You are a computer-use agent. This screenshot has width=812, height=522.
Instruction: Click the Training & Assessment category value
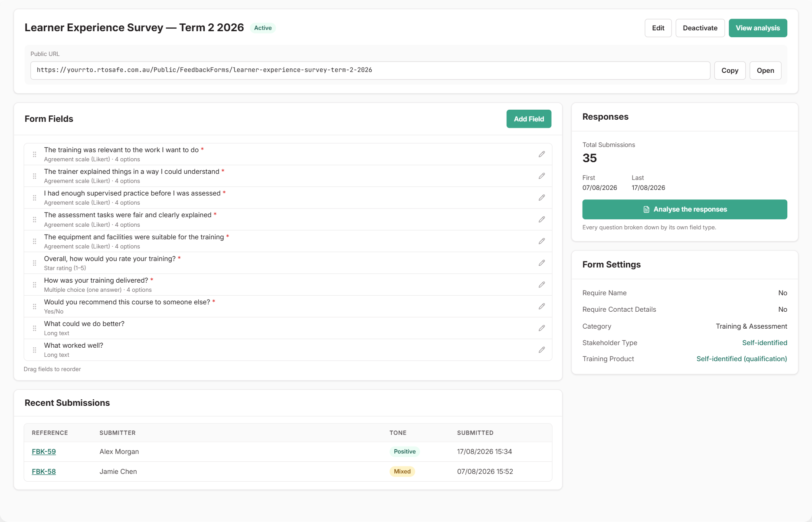751,326
